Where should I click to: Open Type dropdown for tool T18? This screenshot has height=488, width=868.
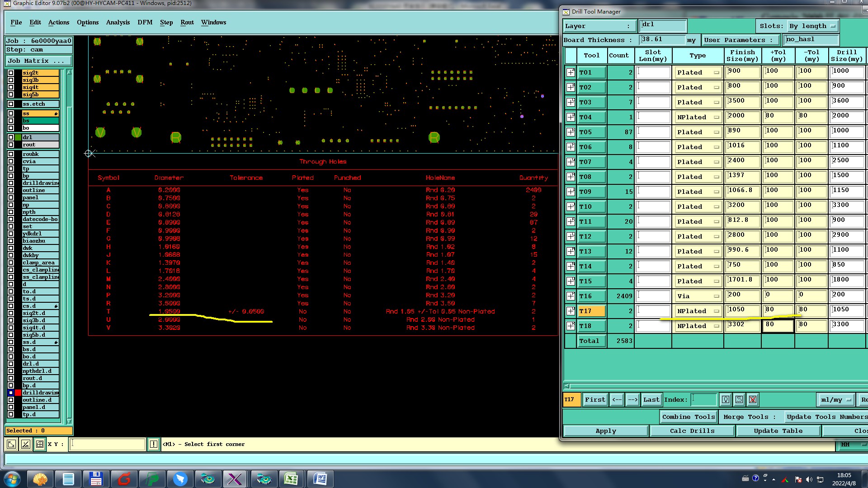[x=698, y=326]
